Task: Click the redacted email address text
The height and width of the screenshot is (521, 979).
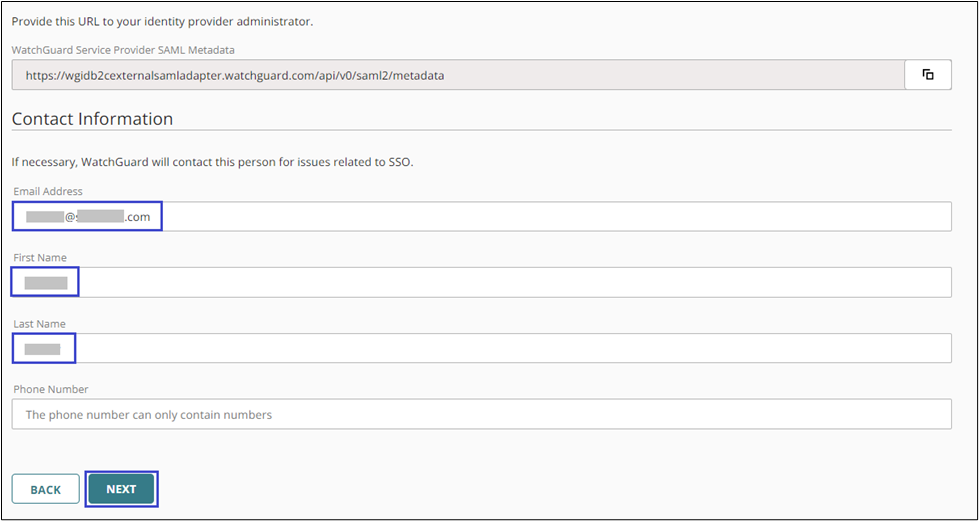Action: (87, 216)
